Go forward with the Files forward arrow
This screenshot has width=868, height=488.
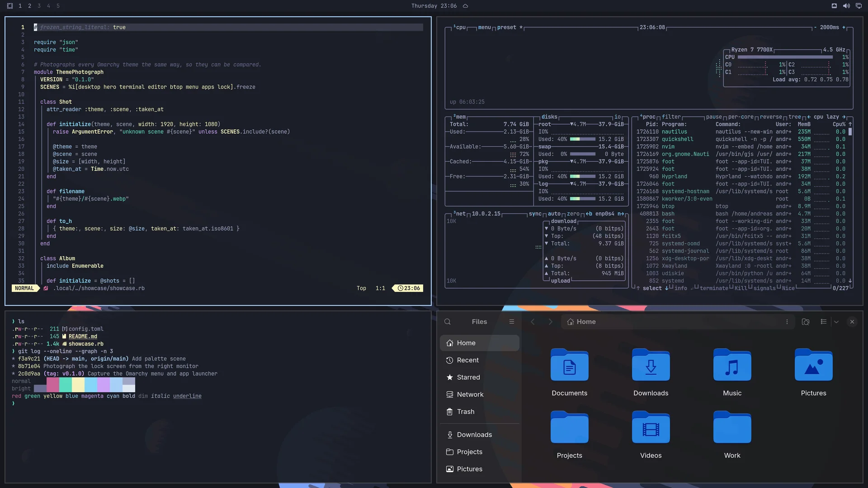550,322
